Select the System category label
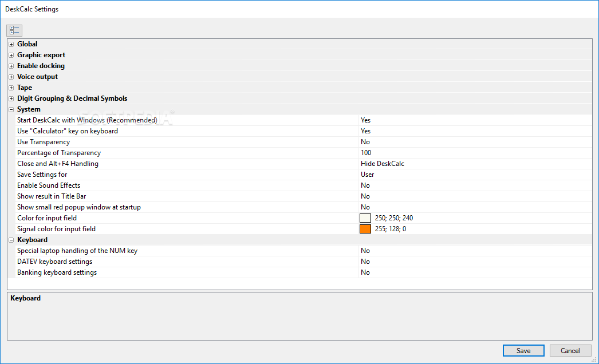599x364 pixels. tap(29, 109)
